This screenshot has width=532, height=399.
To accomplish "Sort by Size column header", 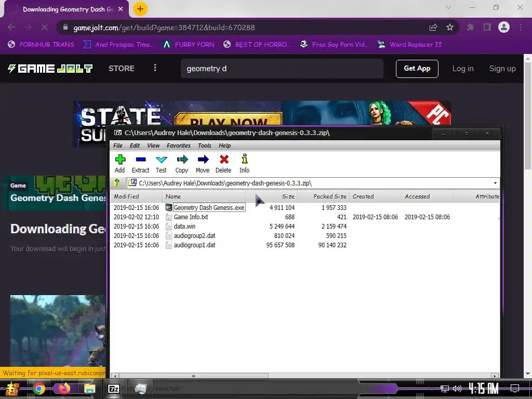I will coord(272,196).
